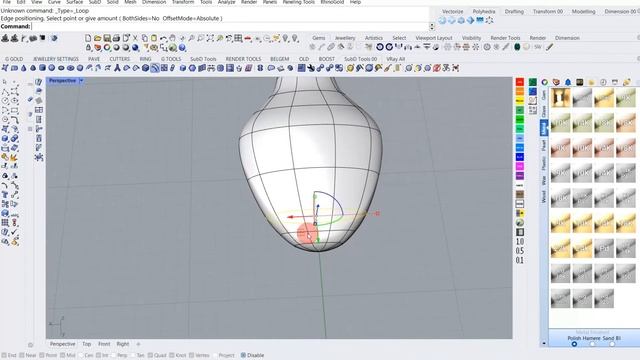Click the lock icon in second toolbar row
The width and height of the screenshot is (640, 360).
coord(88,48)
